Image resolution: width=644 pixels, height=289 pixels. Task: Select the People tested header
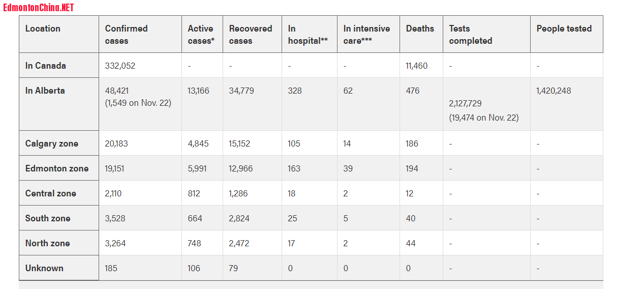click(x=564, y=28)
